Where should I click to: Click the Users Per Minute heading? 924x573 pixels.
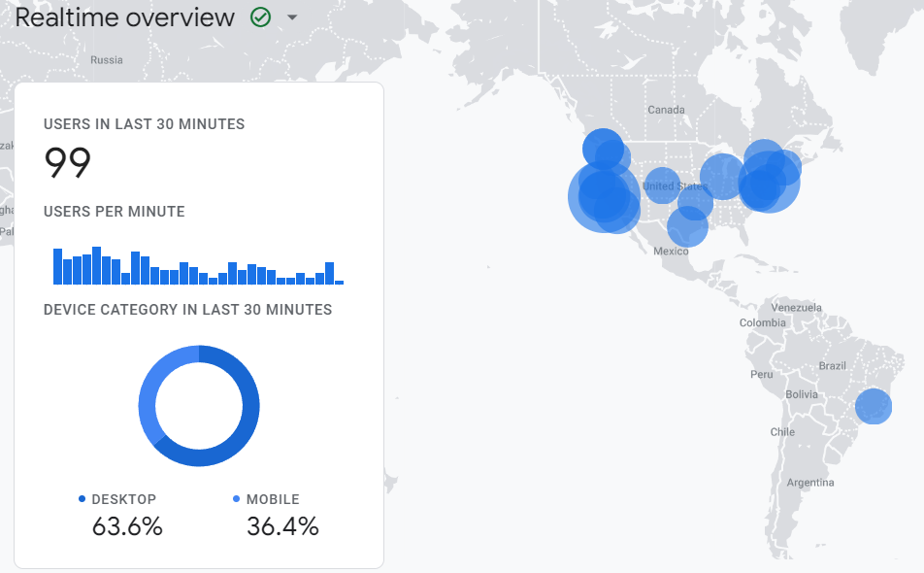[114, 212]
